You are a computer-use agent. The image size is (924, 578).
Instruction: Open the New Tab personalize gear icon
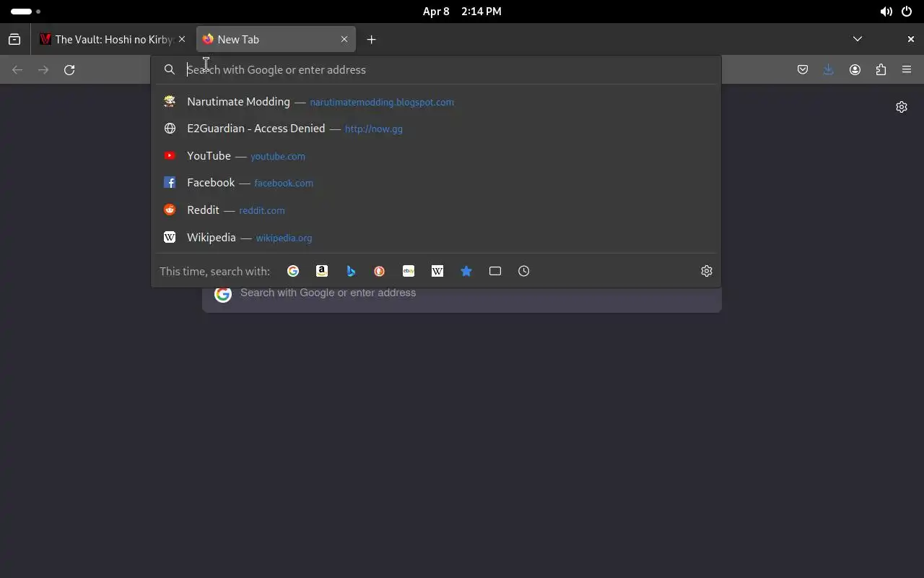pyautogui.click(x=902, y=107)
